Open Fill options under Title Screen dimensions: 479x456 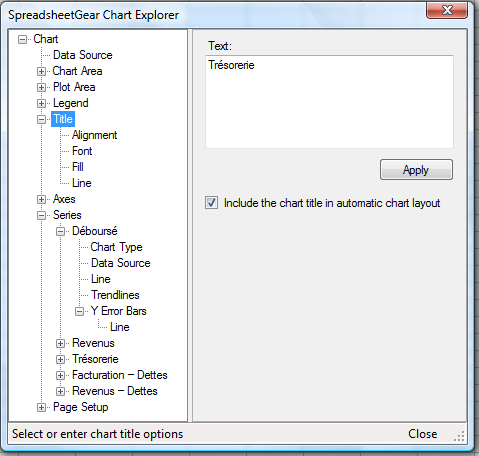pos(78,167)
